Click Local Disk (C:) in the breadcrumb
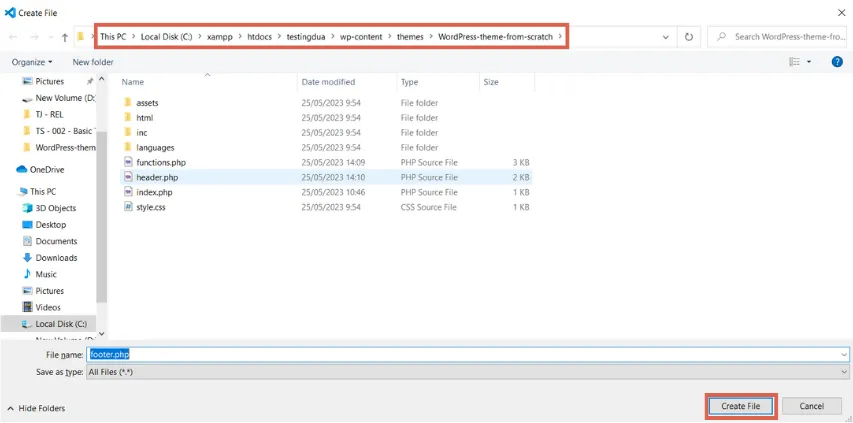 point(166,37)
